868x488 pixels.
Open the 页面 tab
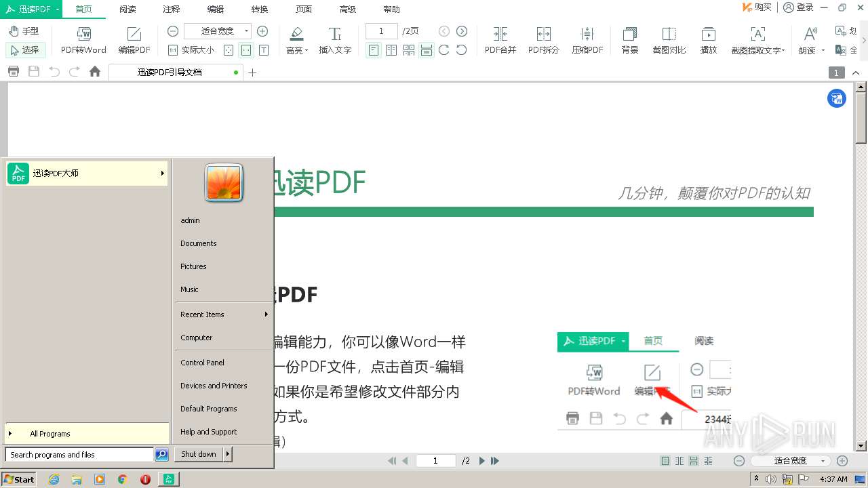[x=304, y=9]
